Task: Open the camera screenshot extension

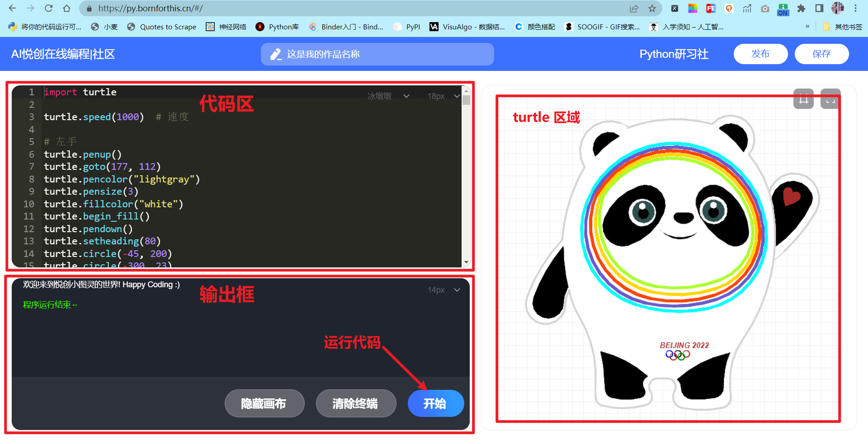Action: [x=765, y=8]
